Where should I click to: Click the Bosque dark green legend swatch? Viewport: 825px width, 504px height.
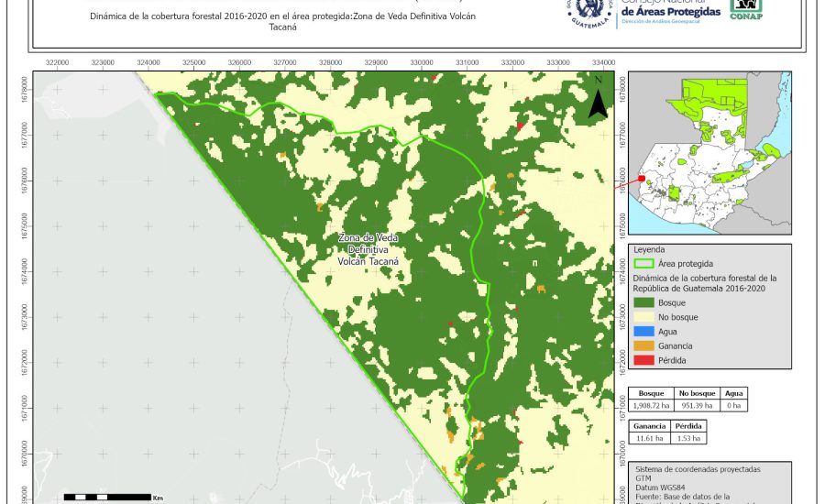click(644, 302)
